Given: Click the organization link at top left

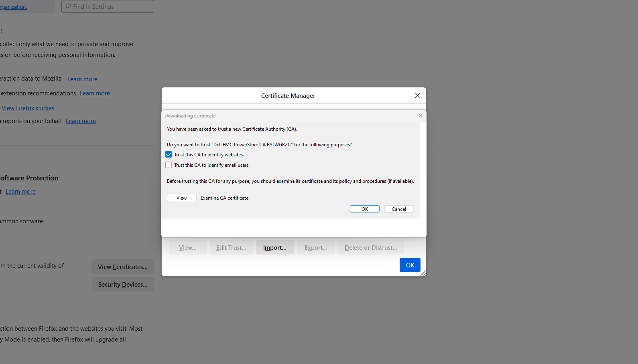Looking at the screenshot, I should 13,7.
